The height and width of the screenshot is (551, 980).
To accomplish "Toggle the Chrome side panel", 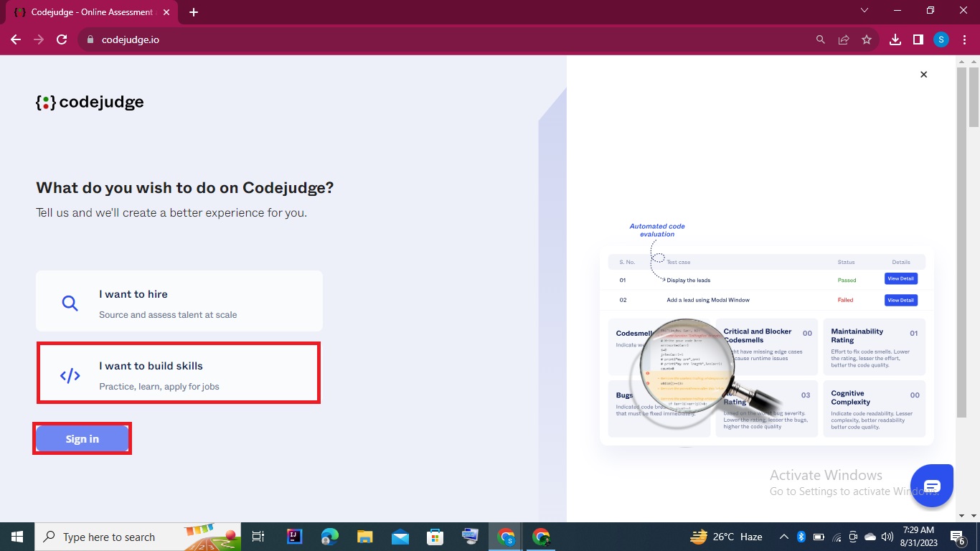I will click(x=918, y=40).
